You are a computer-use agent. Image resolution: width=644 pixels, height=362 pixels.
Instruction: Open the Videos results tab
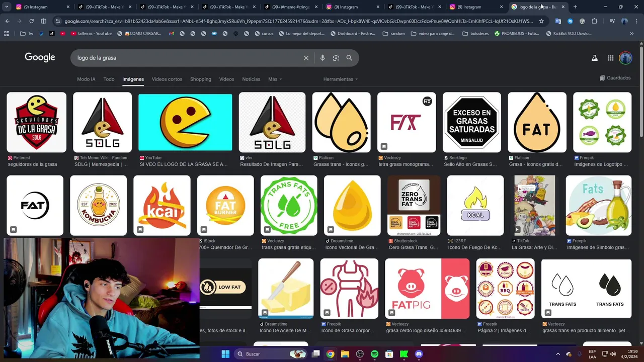tap(226, 79)
